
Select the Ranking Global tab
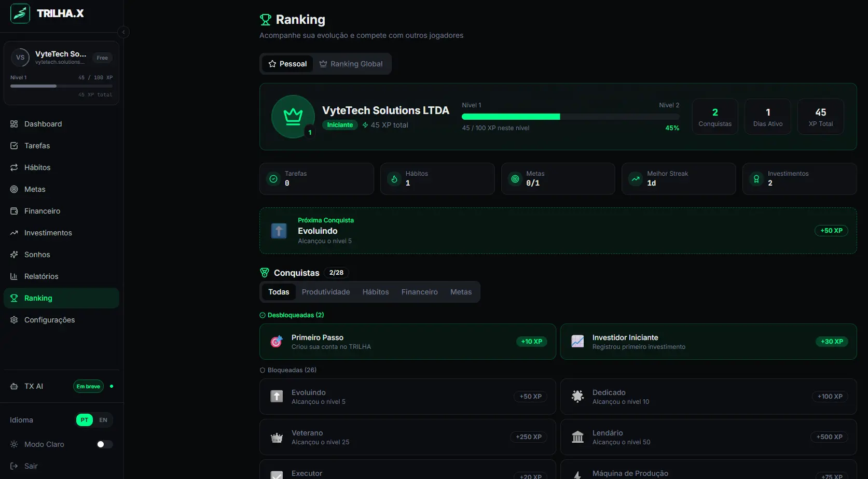[351, 64]
